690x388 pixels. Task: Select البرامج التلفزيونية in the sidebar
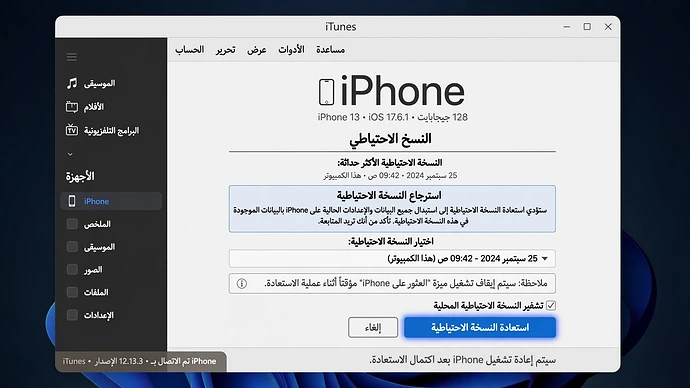111,131
